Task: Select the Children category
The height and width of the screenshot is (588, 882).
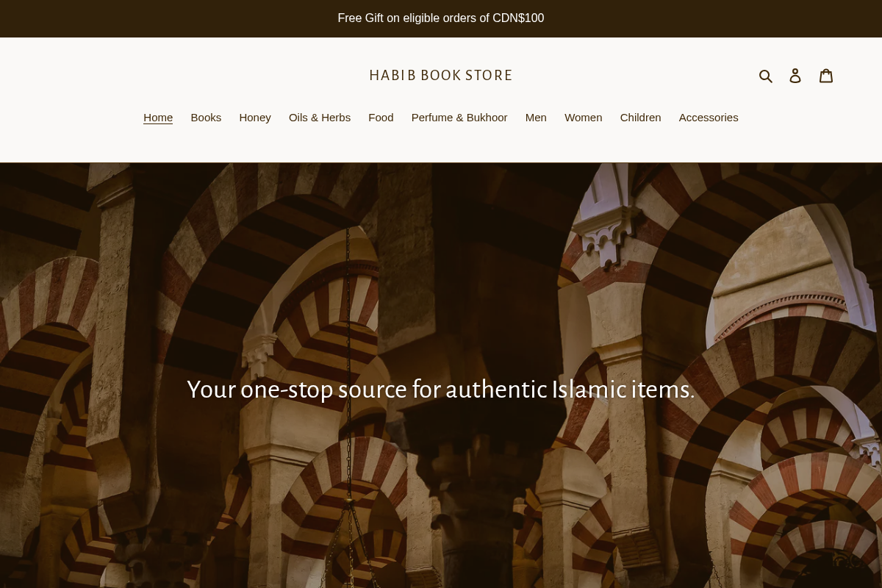Action: coord(640,118)
